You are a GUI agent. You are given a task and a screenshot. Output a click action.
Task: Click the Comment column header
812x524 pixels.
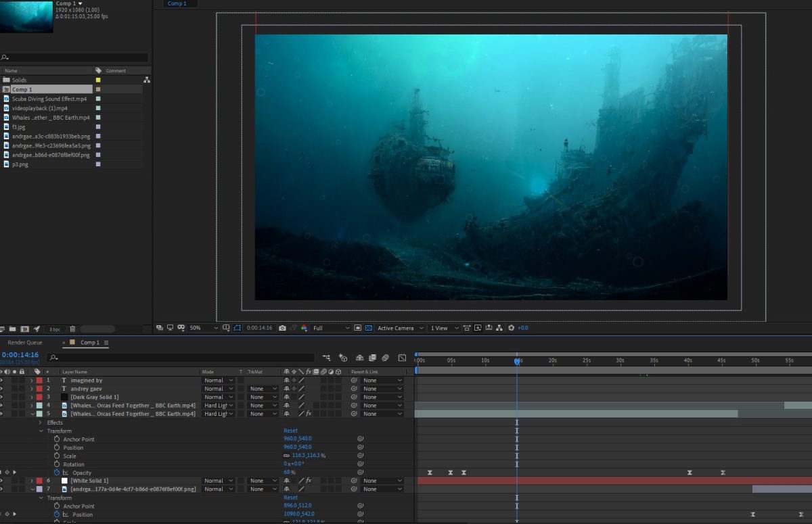click(x=116, y=70)
